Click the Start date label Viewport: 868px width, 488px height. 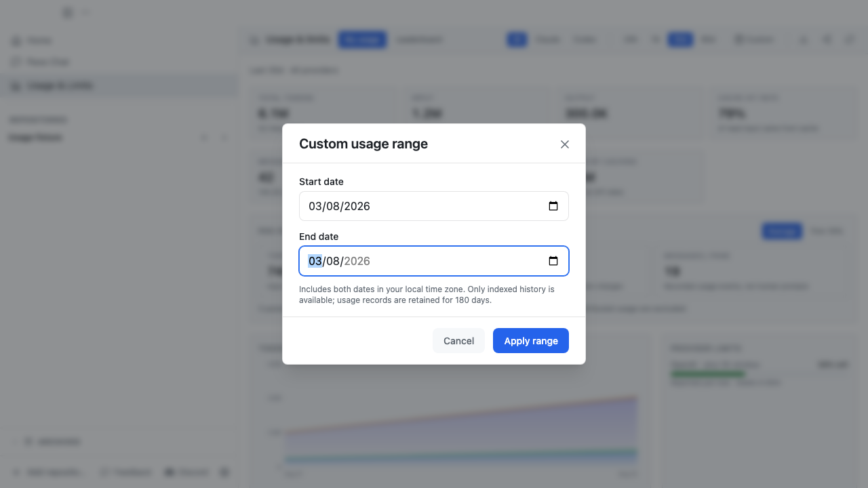coord(321,182)
